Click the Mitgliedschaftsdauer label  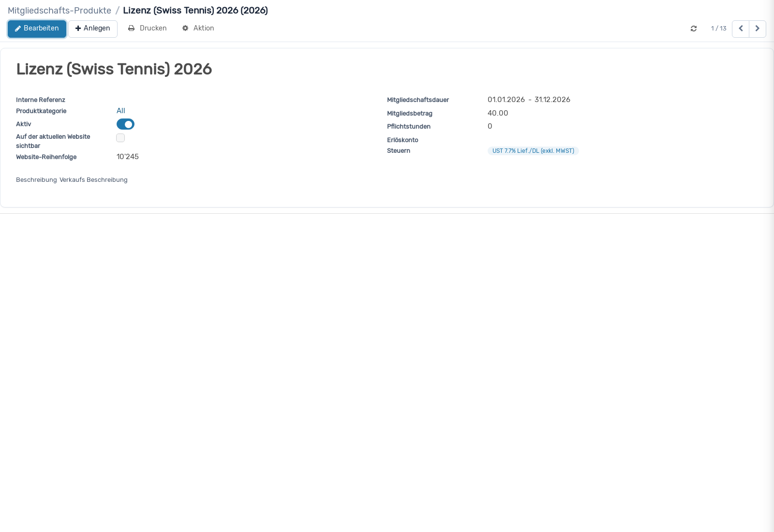click(x=418, y=100)
